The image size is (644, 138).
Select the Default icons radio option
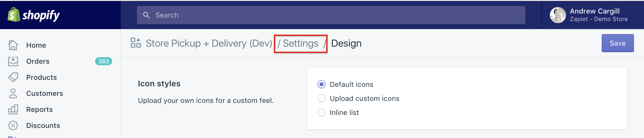[321, 84]
